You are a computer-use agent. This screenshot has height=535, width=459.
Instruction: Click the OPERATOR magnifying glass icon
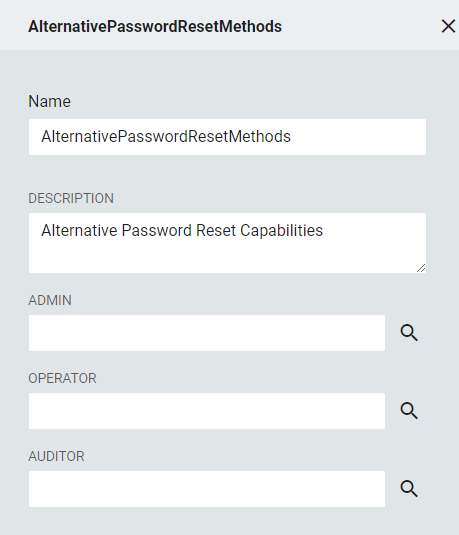point(409,411)
